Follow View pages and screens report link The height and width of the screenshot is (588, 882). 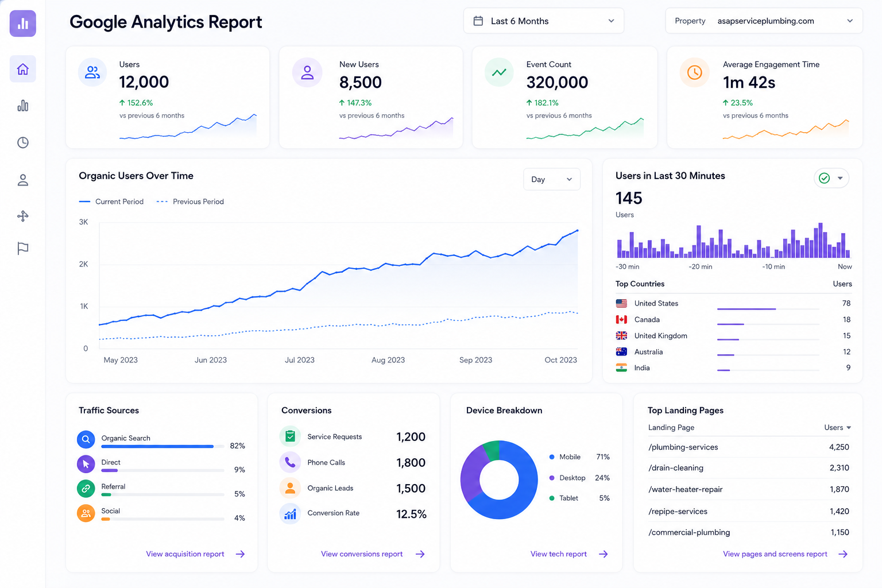[x=785, y=554]
